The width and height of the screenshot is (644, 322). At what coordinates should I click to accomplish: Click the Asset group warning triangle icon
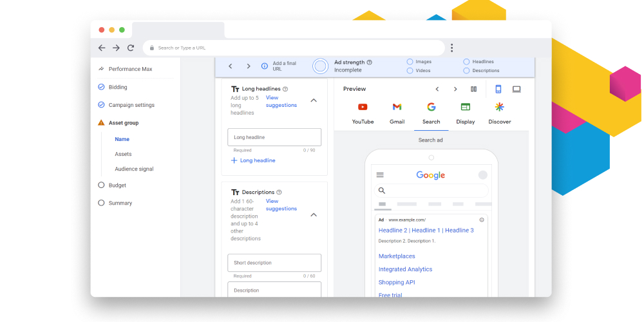click(x=101, y=123)
